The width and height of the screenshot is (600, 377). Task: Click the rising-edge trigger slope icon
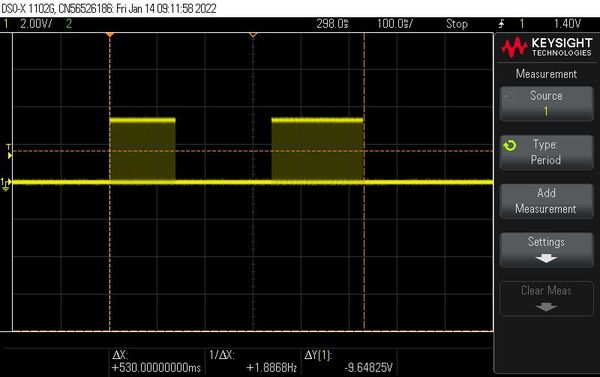(x=501, y=24)
